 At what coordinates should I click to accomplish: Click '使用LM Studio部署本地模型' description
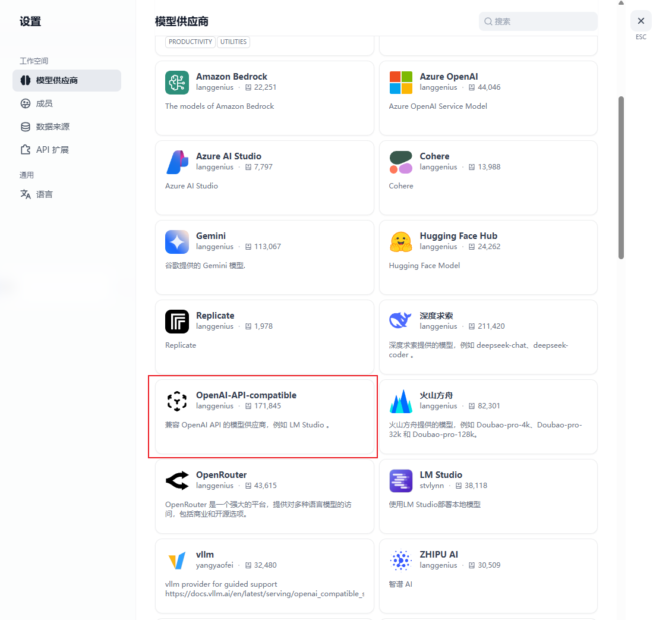434,504
